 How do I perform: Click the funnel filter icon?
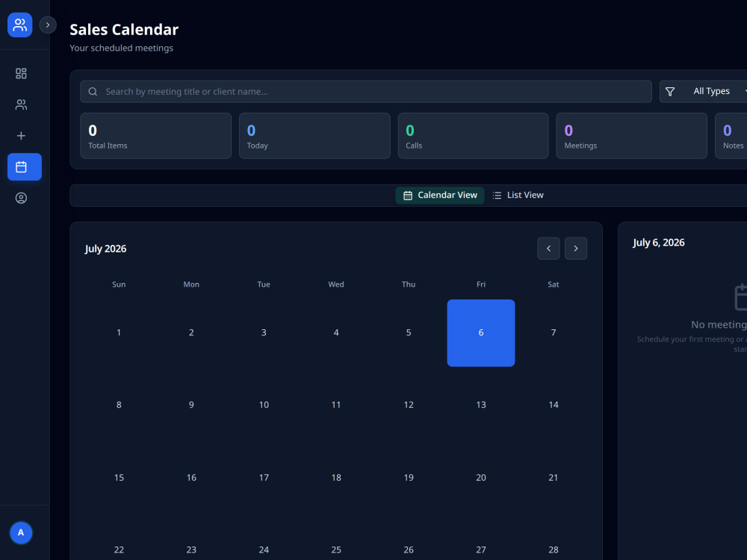(x=670, y=91)
